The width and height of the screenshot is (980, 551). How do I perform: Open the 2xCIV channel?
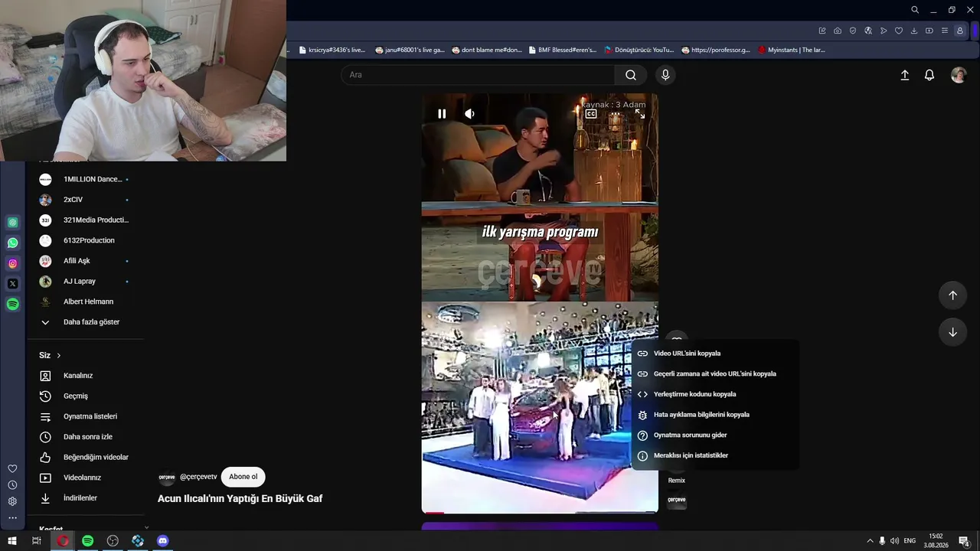(86, 200)
